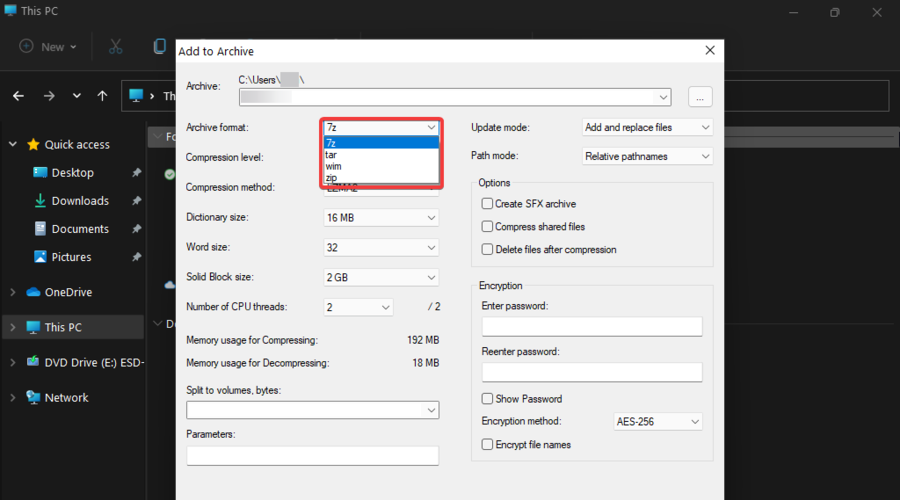Open Desktop folder in Quick access
The height and width of the screenshot is (500, 900).
point(72,173)
